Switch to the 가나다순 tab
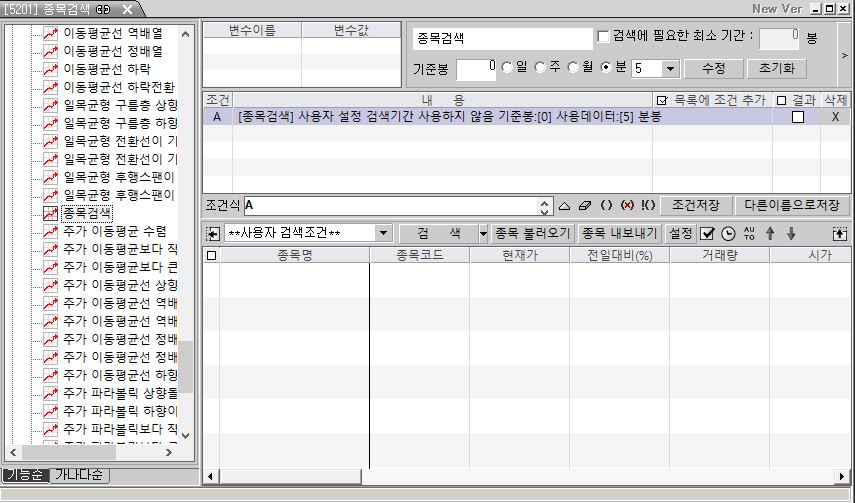 81,475
